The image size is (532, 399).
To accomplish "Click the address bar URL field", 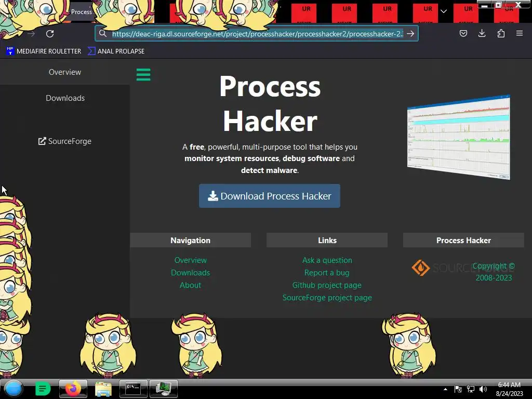I will coord(258,34).
